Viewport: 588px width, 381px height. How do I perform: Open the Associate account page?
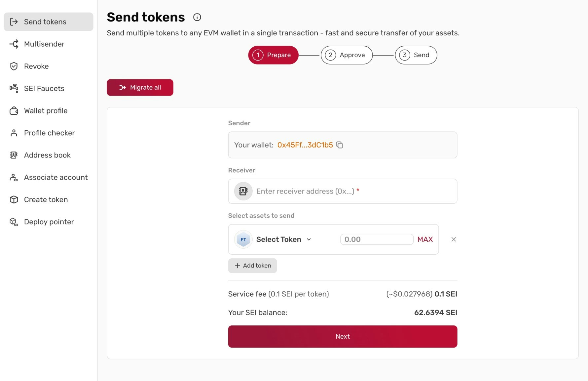pos(55,177)
